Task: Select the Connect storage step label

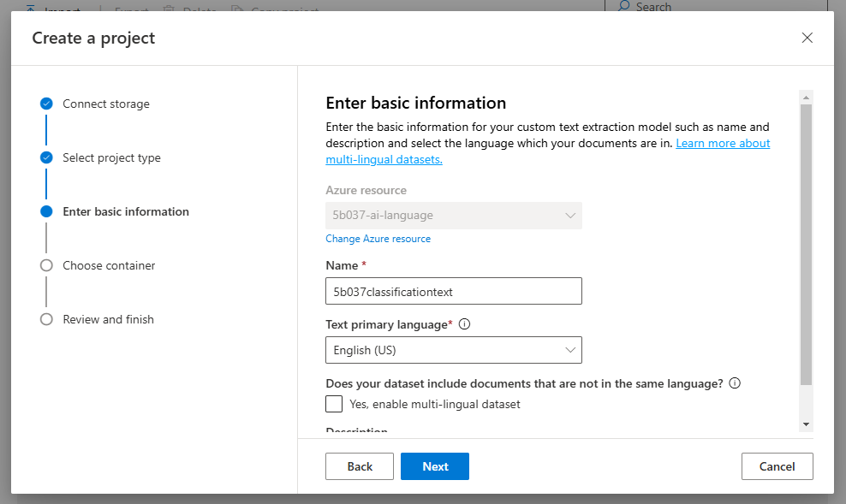Action: click(x=106, y=104)
